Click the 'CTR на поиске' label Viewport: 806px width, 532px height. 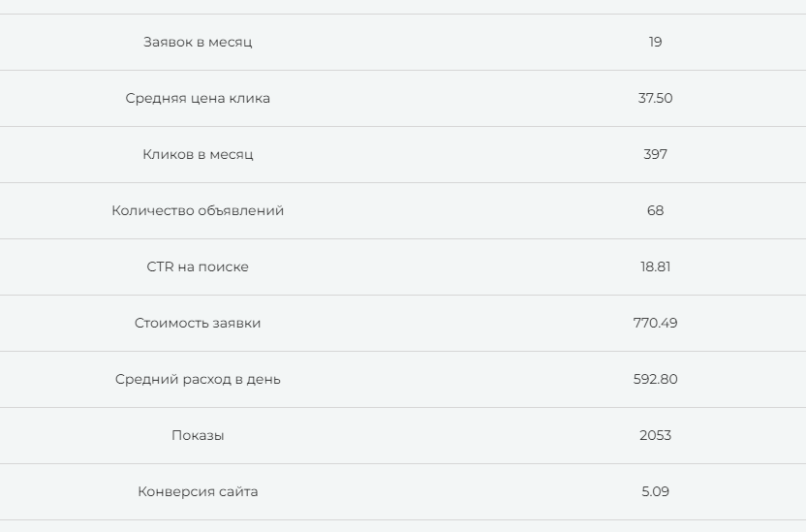(198, 266)
